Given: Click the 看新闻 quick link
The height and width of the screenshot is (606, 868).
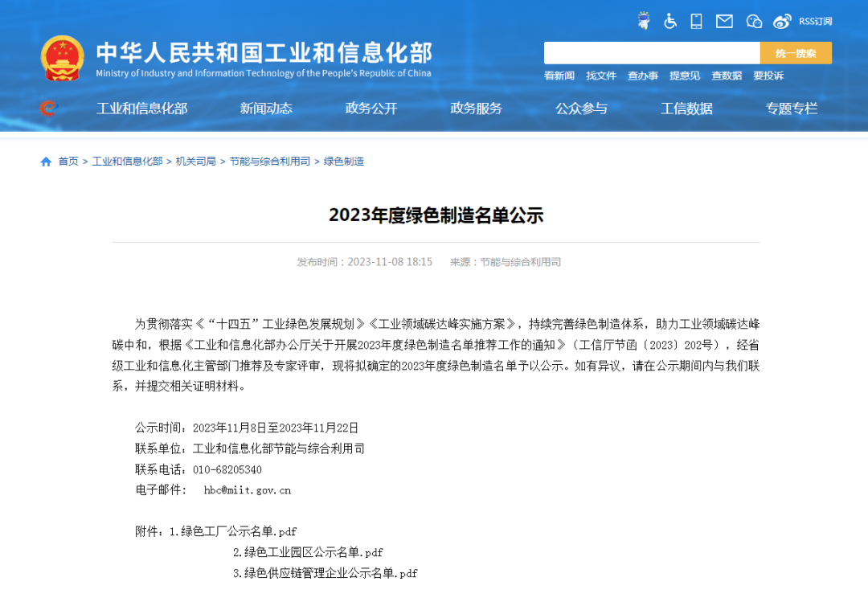Looking at the screenshot, I should pyautogui.click(x=560, y=75).
